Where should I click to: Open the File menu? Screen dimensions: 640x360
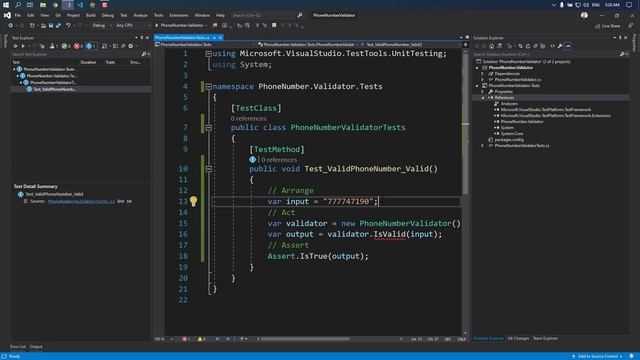(18, 15)
